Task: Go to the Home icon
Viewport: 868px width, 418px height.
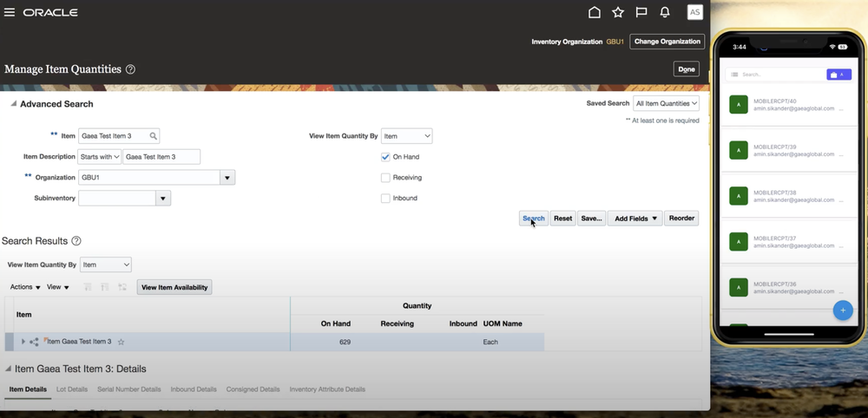Action: click(x=595, y=12)
